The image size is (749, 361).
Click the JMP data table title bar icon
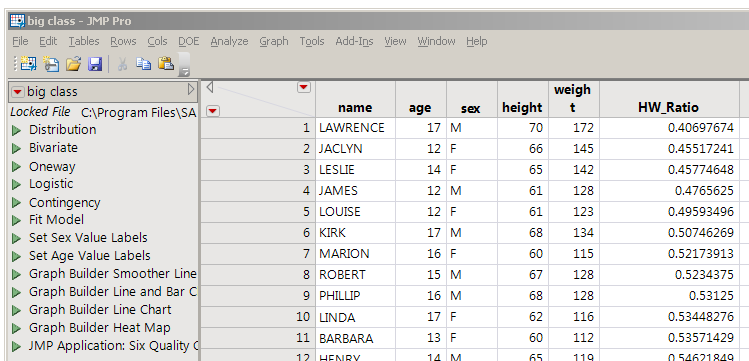click(x=18, y=21)
